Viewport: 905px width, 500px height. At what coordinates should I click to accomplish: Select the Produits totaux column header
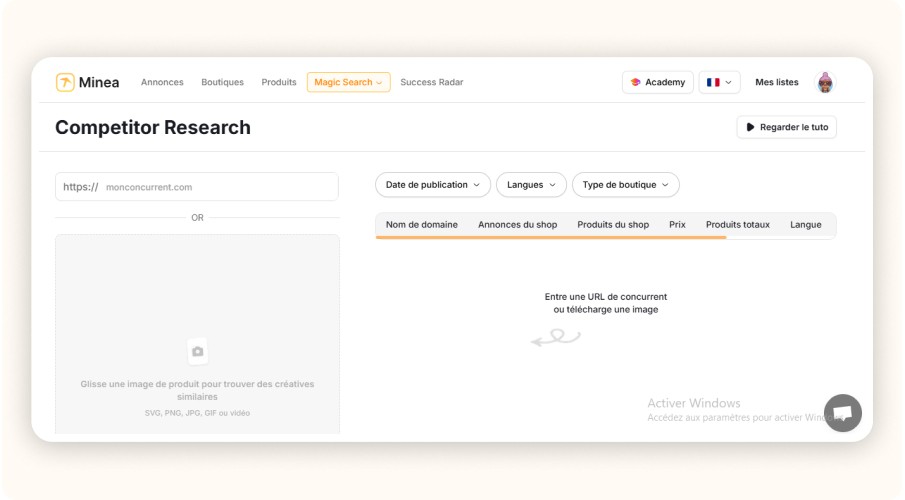click(738, 225)
